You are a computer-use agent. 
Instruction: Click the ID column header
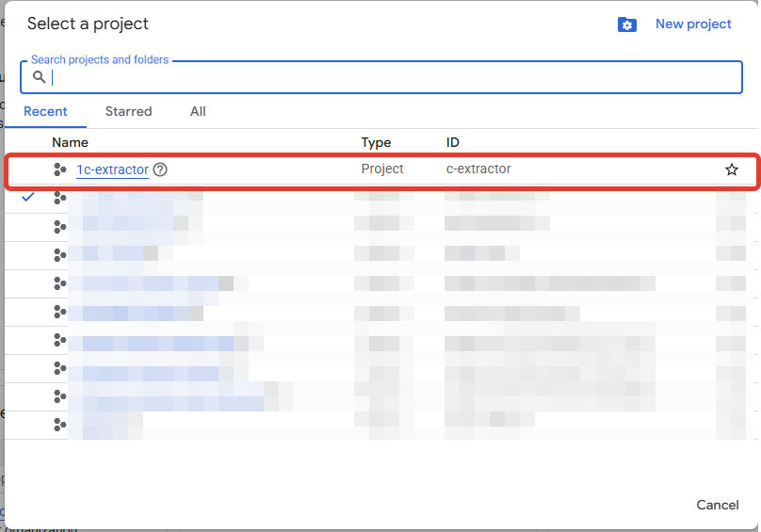[453, 142]
